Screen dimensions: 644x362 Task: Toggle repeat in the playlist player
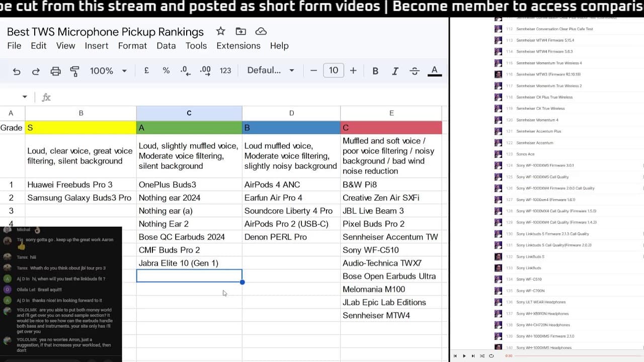[x=492, y=356]
